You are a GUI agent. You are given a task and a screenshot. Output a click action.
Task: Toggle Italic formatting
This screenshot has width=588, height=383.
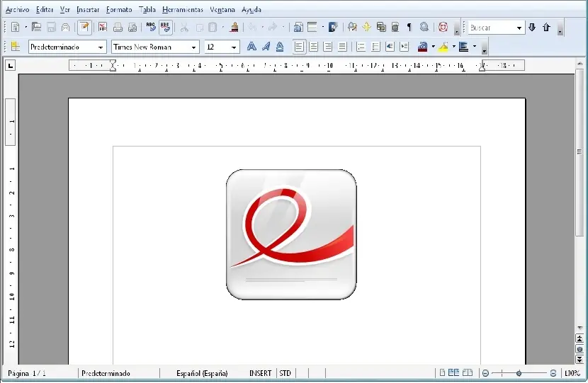tap(266, 47)
